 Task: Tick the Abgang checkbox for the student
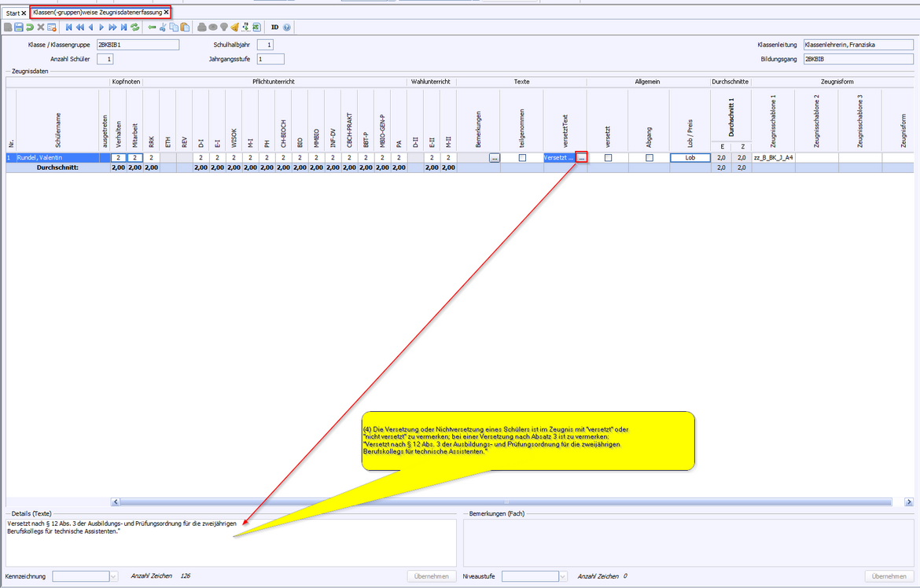pos(649,158)
